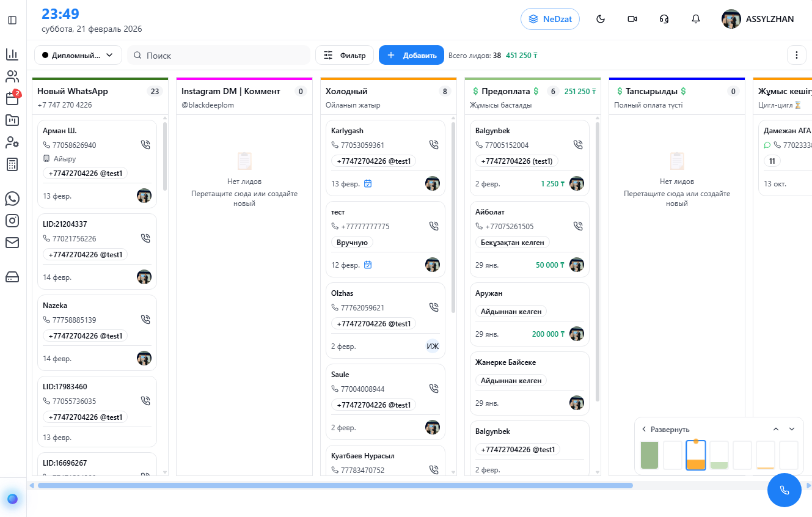Call Karlygash using the phone icon

434,145
